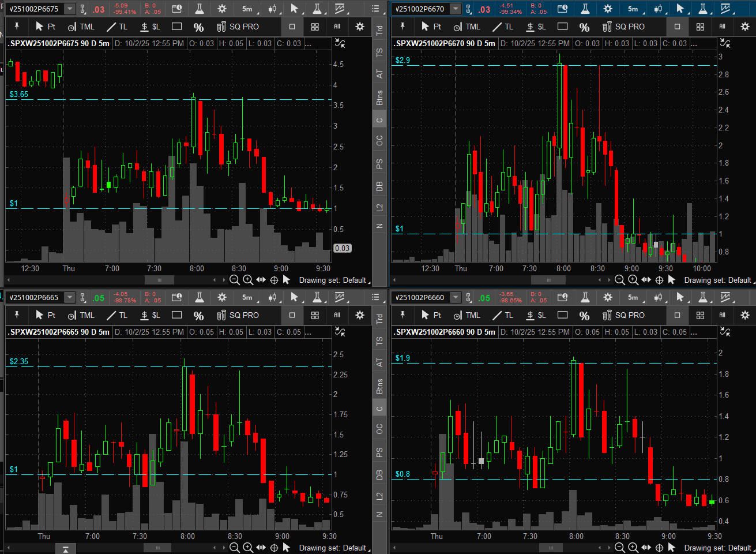
Task: Open the 5m timeframe menu in P6660 panel
Action: [x=634, y=297]
